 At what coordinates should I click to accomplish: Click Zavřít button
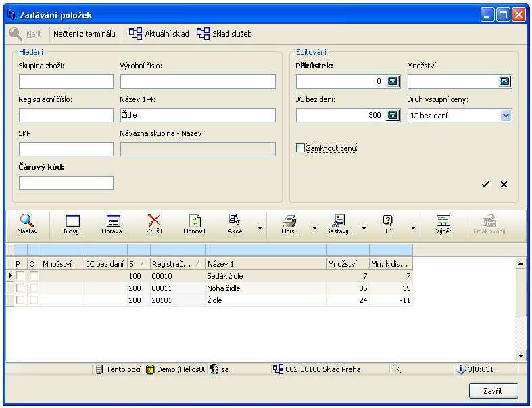[493, 390]
